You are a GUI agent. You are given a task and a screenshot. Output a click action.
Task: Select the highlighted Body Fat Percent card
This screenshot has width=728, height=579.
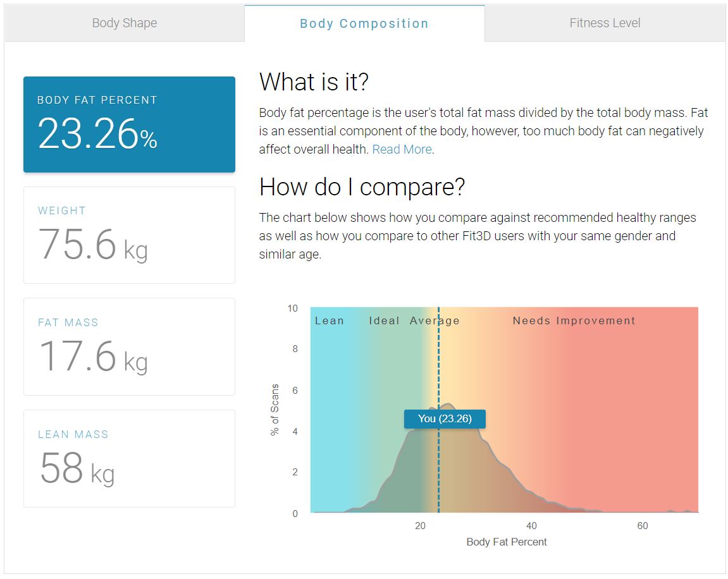click(129, 124)
